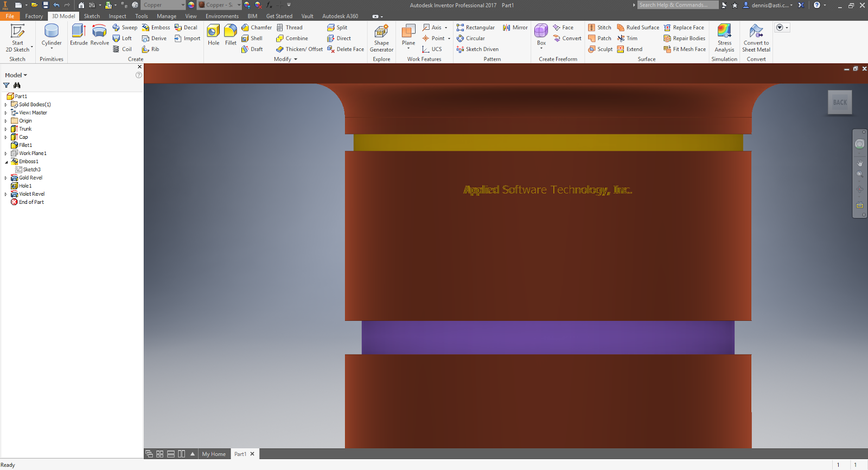Image resolution: width=868 pixels, height=470 pixels.
Task: Switch to the Sketch ribbon tab
Action: [x=92, y=16]
